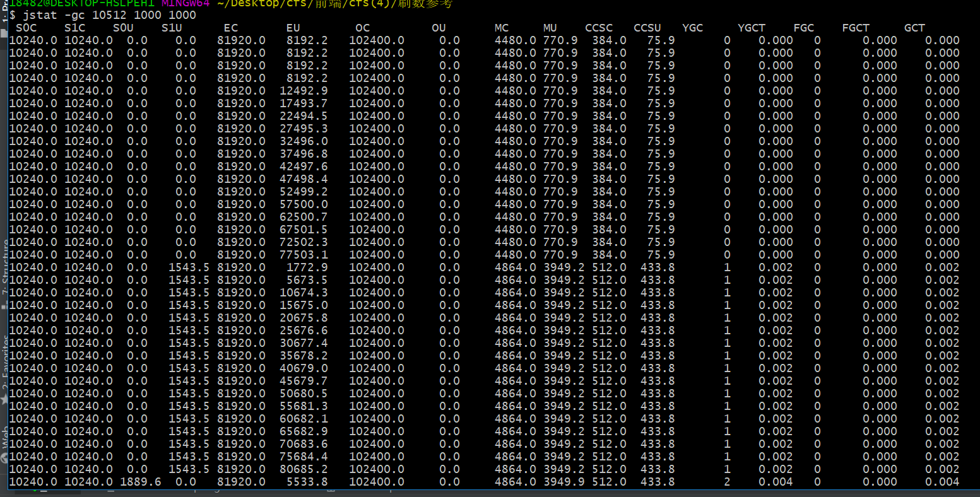
Task: Click the EU value 37496.8
Action: [304, 154]
